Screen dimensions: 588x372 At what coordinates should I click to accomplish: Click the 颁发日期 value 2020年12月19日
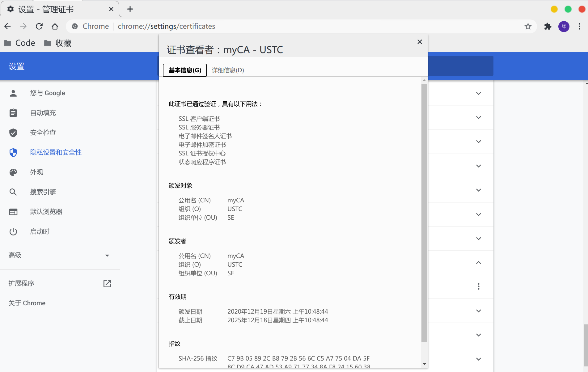[x=277, y=312]
